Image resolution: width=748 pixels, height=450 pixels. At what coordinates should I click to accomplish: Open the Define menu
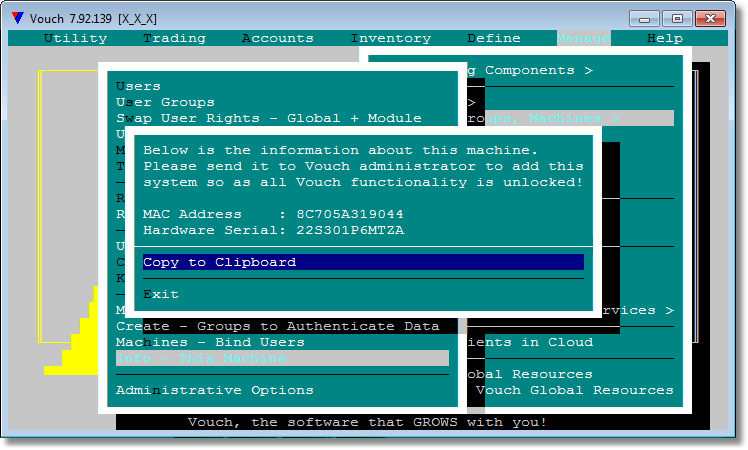(494, 38)
